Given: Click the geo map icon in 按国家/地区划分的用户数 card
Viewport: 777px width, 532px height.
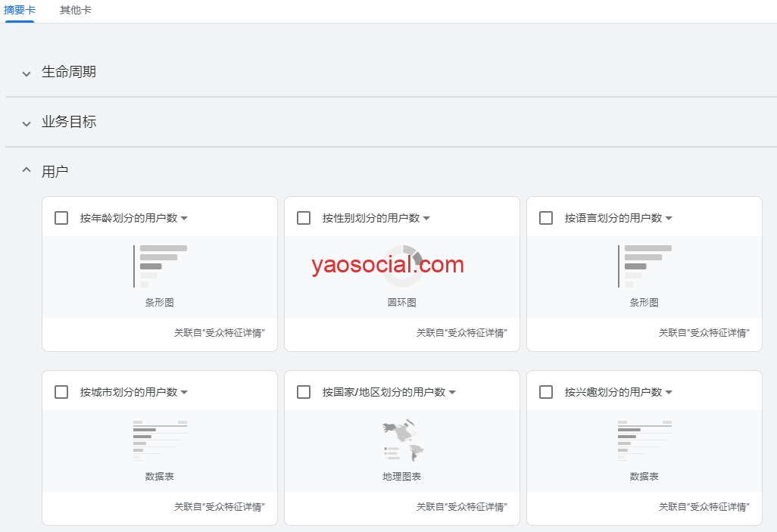Looking at the screenshot, I should click(402, 440).
